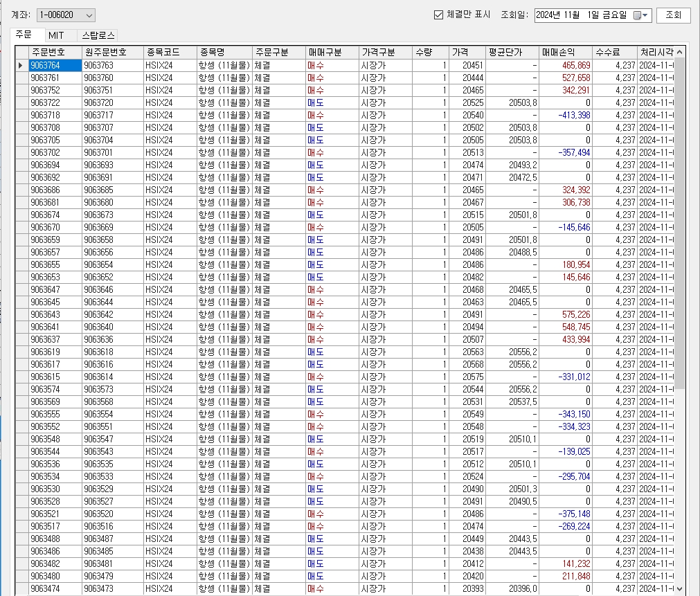Select order number cell 9063474
The width and height of the screenshot is (700, 596).
(x=55, y=588)
